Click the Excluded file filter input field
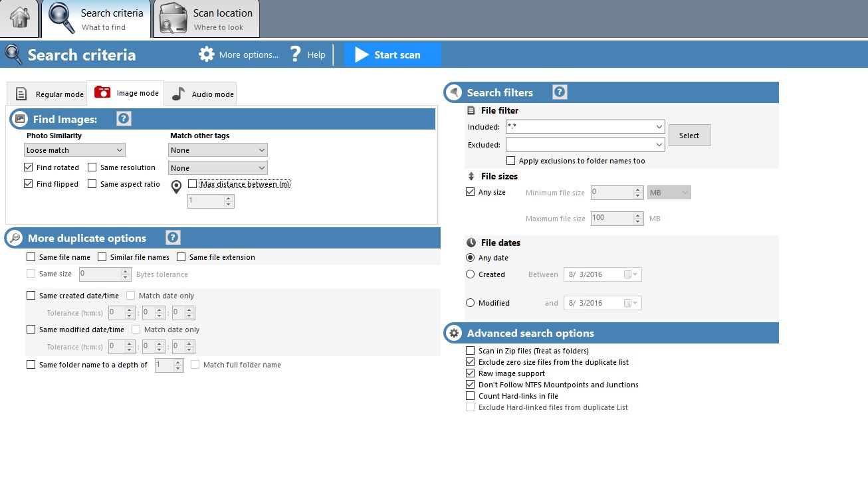The image size is (868, 489). pyautogui.click(x=580, y=145)
